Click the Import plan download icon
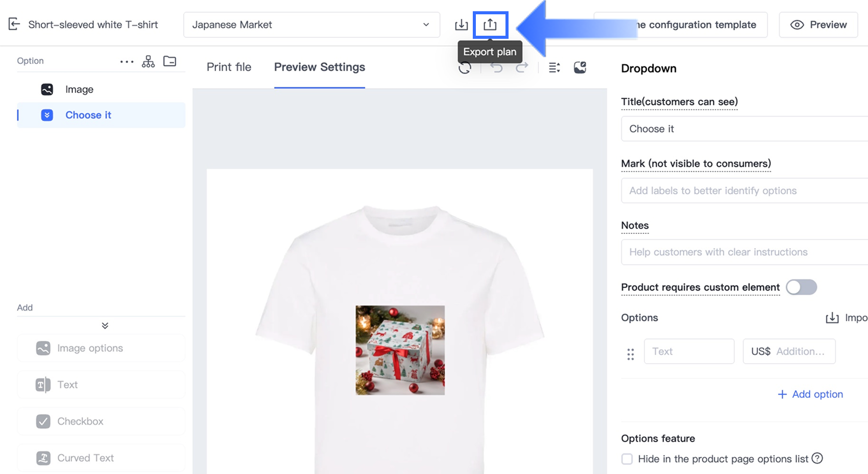 click(461, 25)
